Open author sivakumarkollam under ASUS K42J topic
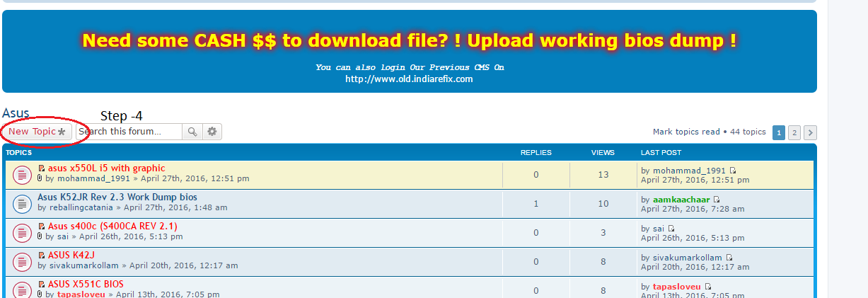This screenshot has width=868, height=298. pyautogui.click(x=83, y=266)
